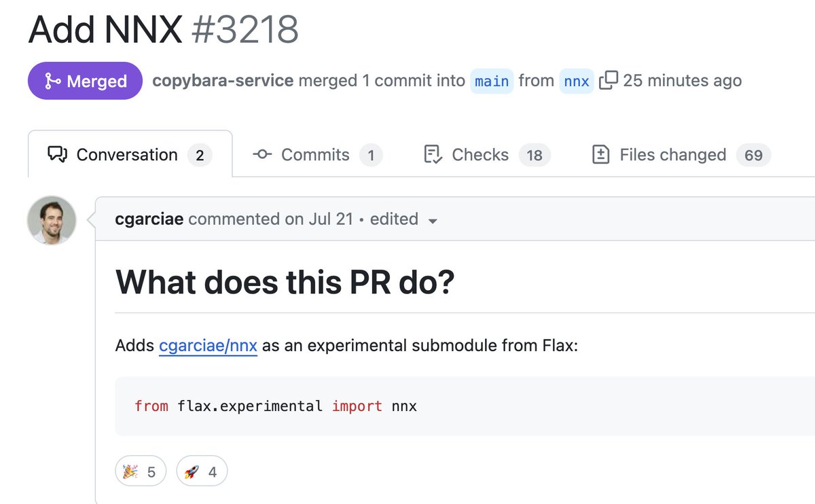This screenshot has height=504, width=815.
Task: Expand the edited history dropdown arrow
Action: pyautogui.click(x=433, y=221)
